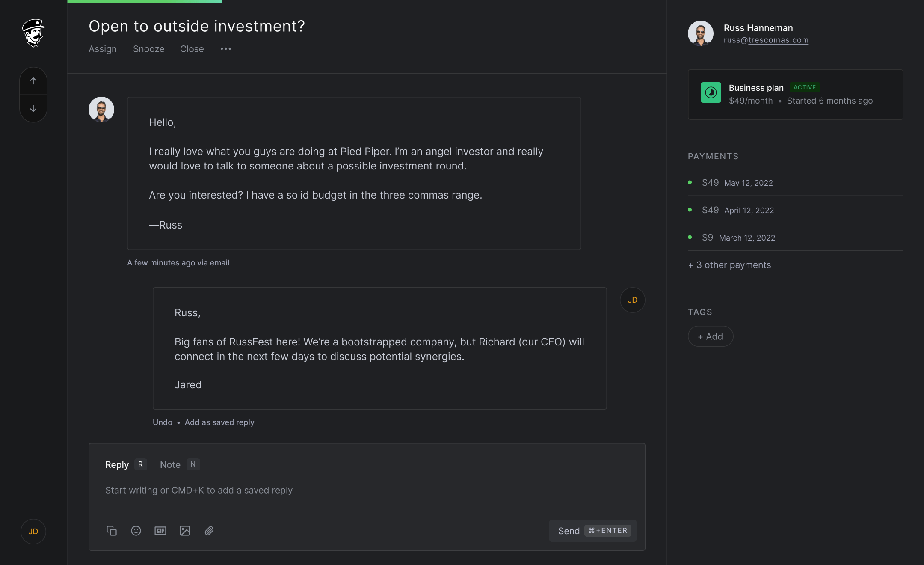Open the JD user avatar in sidebar
The width and height of the screenshot is (924, 565).
[x=33, y=532]
